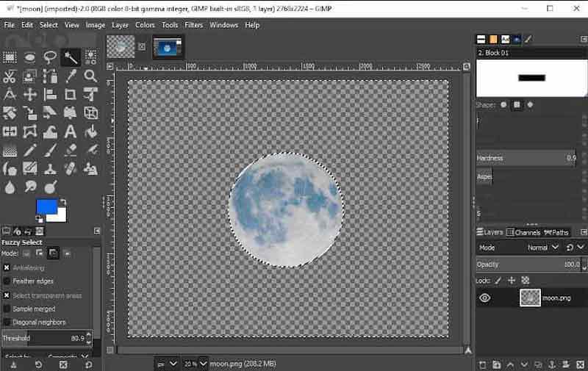The height and width of the screenshot is (371, 588).
Task: Select the Fuzzy Select magic wand tool
Action: (x=71, y=57)
